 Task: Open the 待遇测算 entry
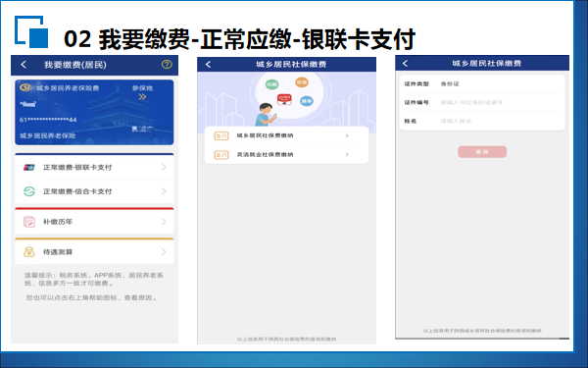pyautogui.click(x=94, y=251)
